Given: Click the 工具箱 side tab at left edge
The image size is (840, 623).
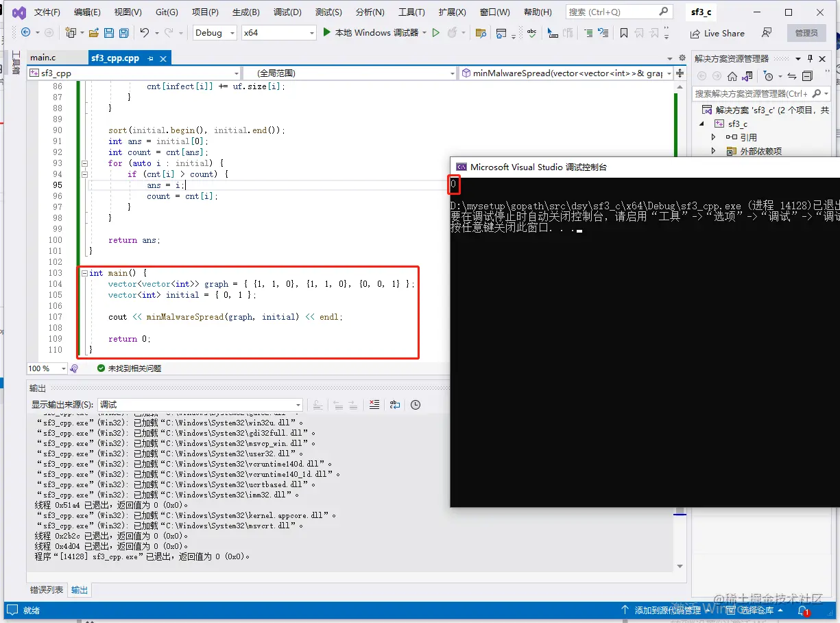Looking at the screenshot, I should (x=16, y=62).
